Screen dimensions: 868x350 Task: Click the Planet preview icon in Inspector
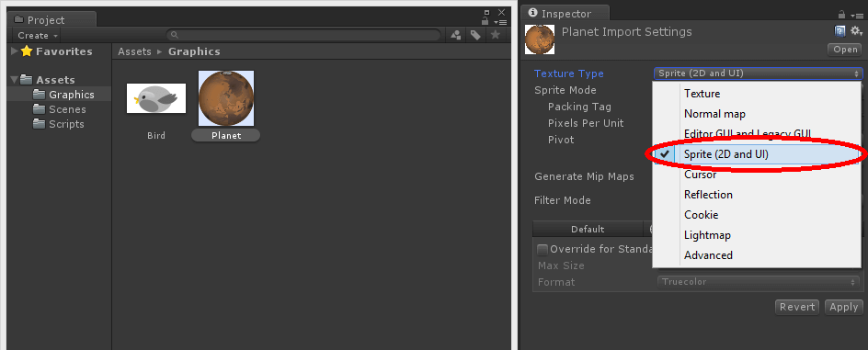point(540,40)
